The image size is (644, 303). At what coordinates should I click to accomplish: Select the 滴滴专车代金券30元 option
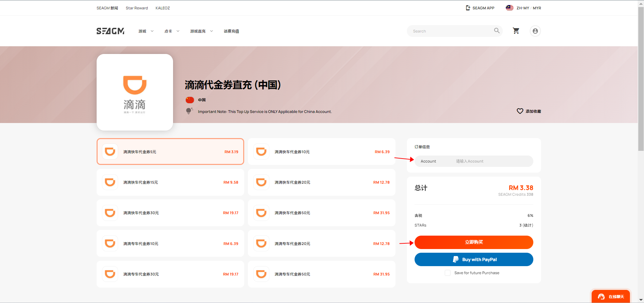[x=170, y=274]
